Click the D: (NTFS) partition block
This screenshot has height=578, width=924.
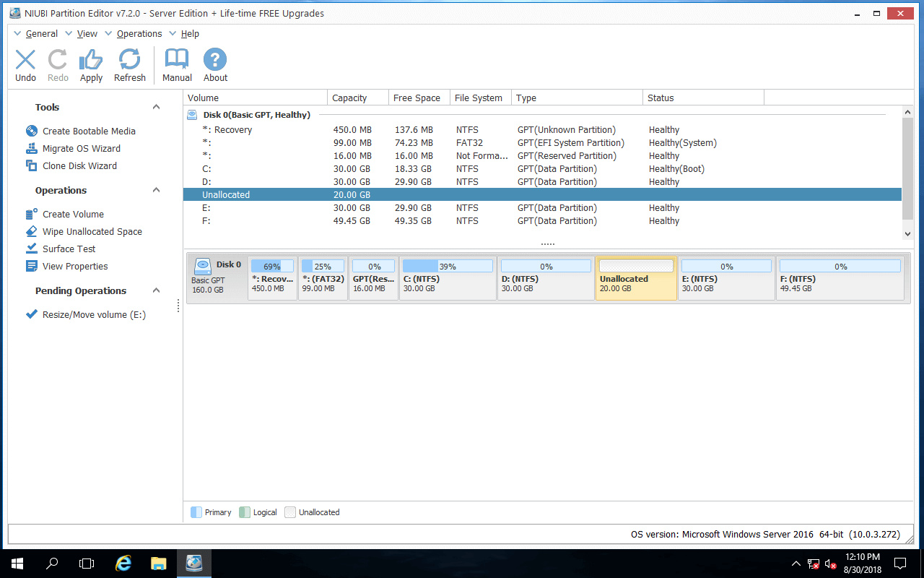[x=546, y=277]
